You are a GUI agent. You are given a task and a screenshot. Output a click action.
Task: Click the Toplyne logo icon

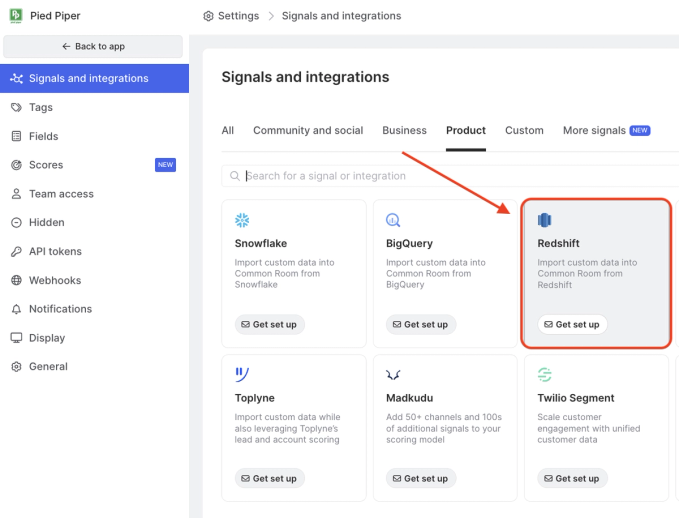242,374
